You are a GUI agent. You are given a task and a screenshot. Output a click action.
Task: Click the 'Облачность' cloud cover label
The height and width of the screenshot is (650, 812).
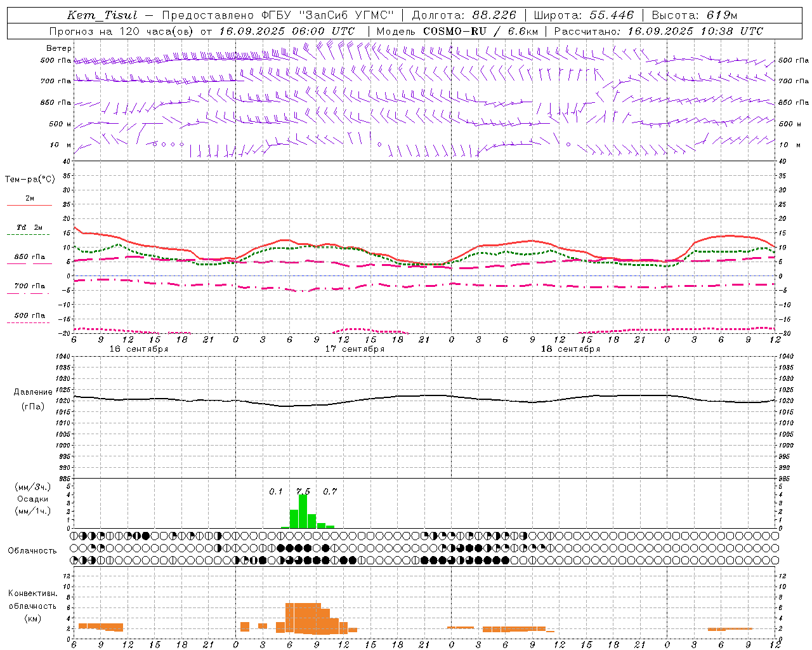[32, 550]
